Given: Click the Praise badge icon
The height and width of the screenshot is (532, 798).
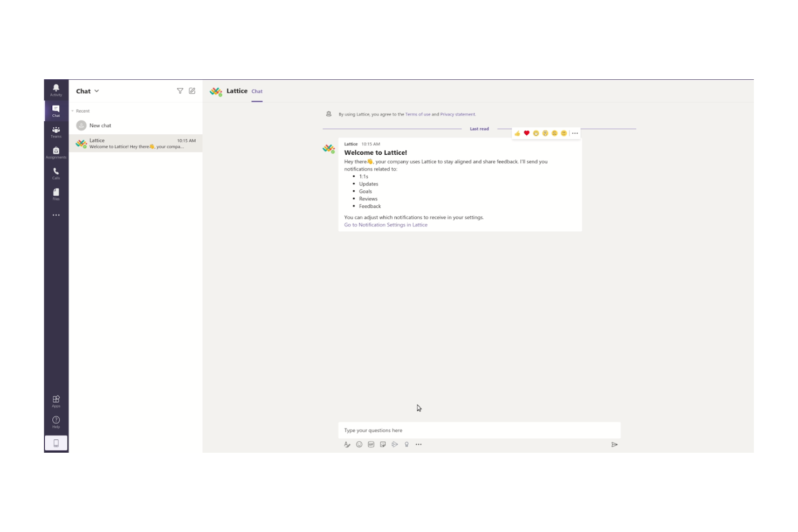Looking at the screenshot, I should click(407, 445).
